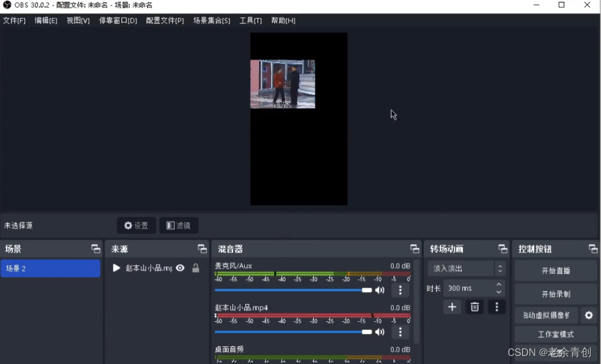This screenshot has height=364, width=601.
Task: Play the 赵本山小品 media source
Action: (117, 268)
